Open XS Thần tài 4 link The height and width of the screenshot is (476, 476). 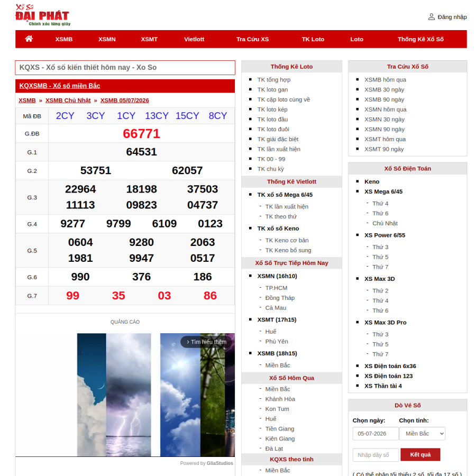[x=383, y=386]
